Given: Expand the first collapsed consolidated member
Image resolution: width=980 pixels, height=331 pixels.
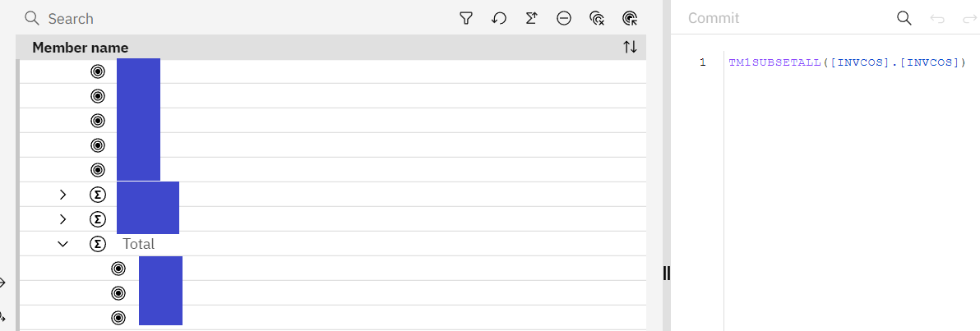Looking at the screenshot, I should [x=63, y=195].
